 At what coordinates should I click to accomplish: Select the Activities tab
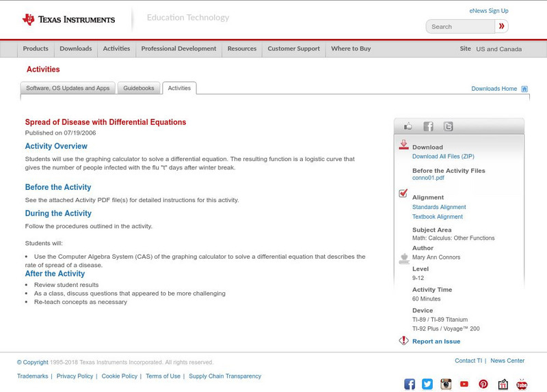point(179,88)
